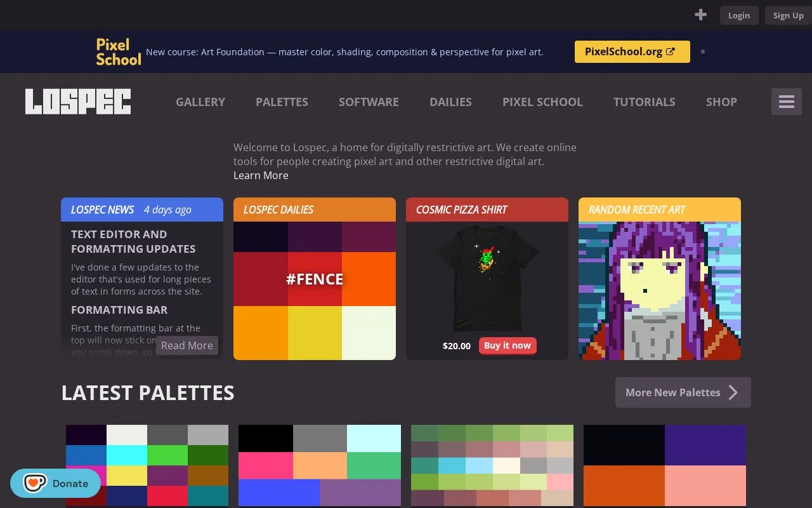Open the hamburger menu icon
Screen dimensions: 812x508
[787, 102]
